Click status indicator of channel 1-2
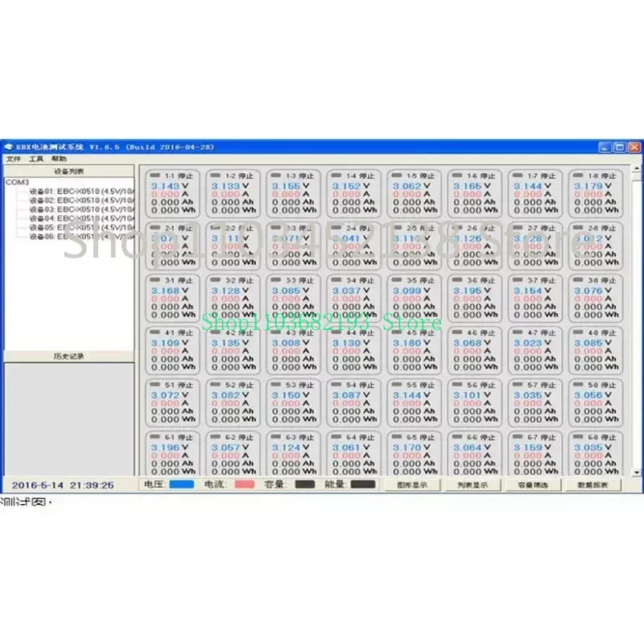The width and height of the screenshot is (644, 644). (x=215, y=175)
